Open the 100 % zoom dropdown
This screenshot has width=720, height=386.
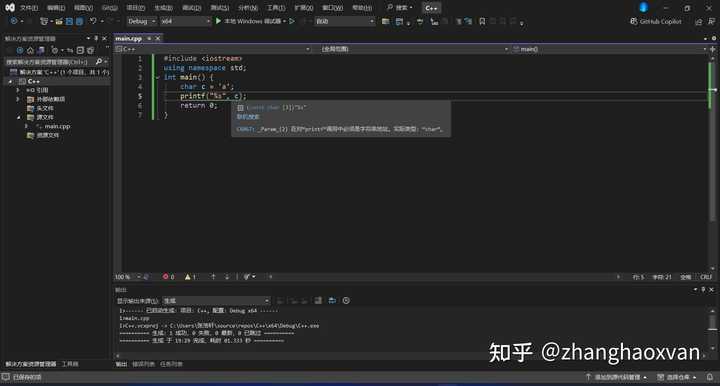point(128,277)
